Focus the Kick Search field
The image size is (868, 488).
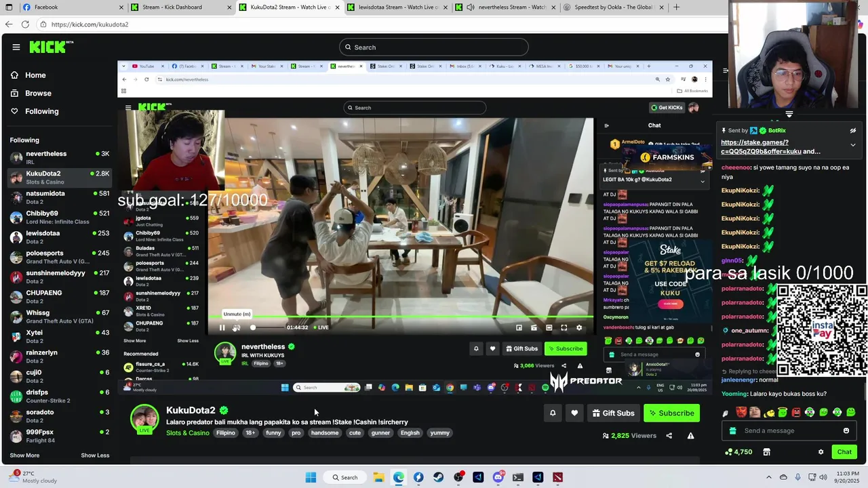coord(434,47)
